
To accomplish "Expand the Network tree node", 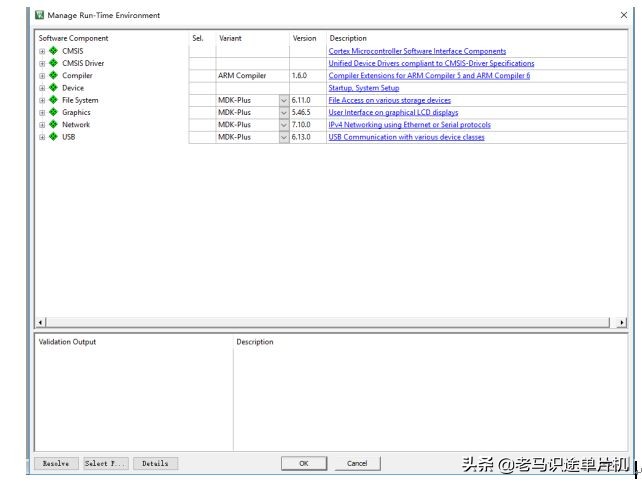I will point(42,125).
